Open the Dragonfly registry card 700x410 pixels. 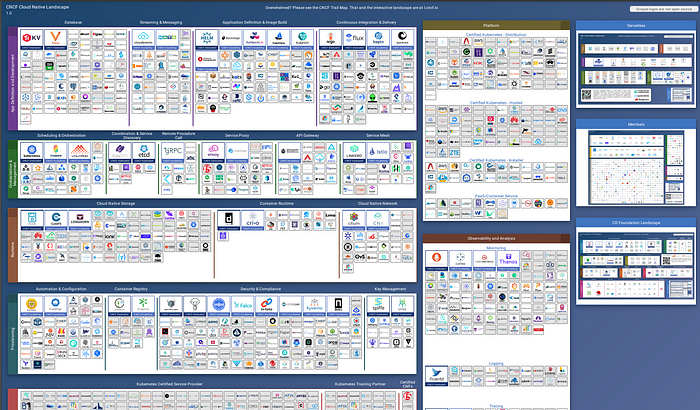(x=143, y=306)
